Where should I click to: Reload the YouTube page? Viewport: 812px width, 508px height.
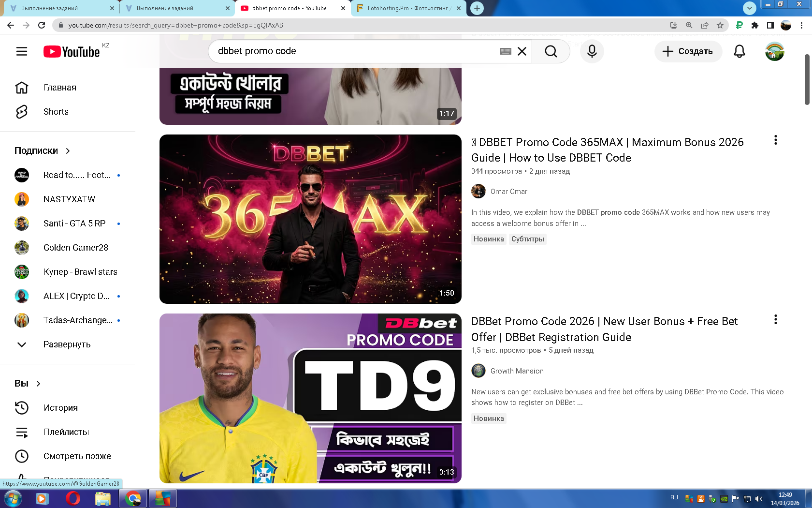[42, 25]
